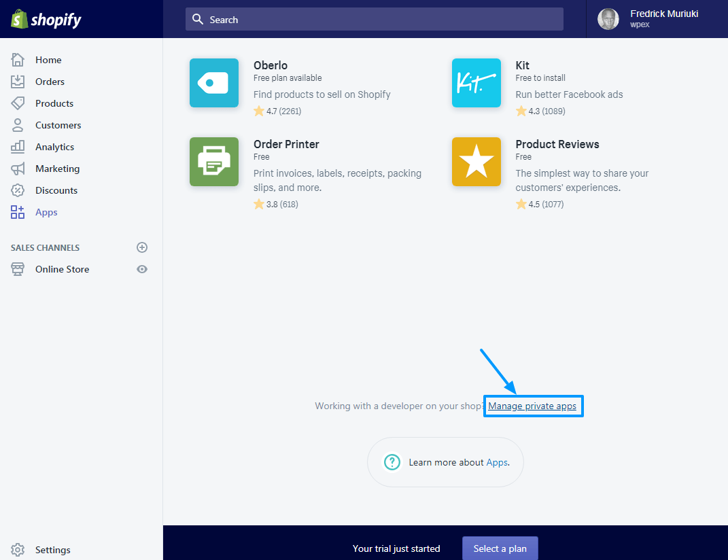This screenshot has width=728, height=560.
Task: View Online Store using eye icon
Action: [142, 269]
